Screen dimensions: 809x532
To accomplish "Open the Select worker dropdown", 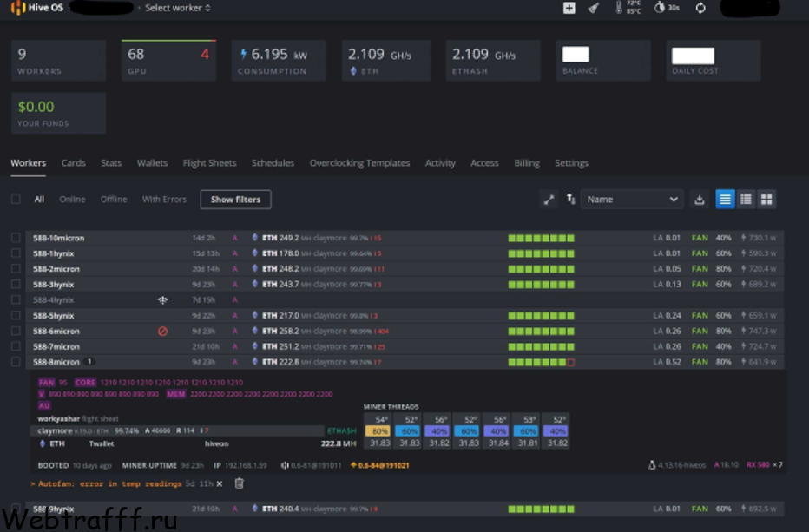I will click(177, 8).
